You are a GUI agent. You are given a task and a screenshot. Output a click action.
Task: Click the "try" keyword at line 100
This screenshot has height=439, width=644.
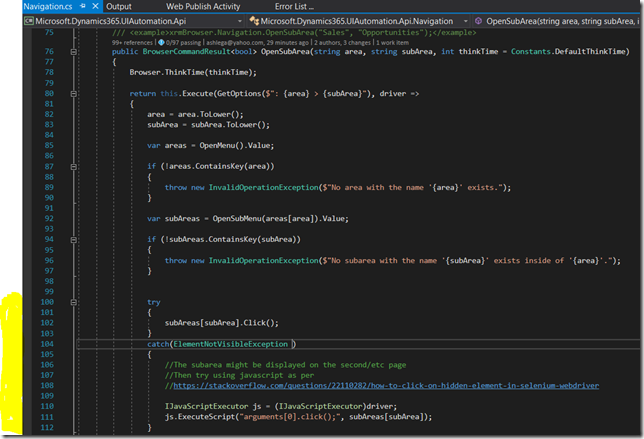(x=154, y=303)
